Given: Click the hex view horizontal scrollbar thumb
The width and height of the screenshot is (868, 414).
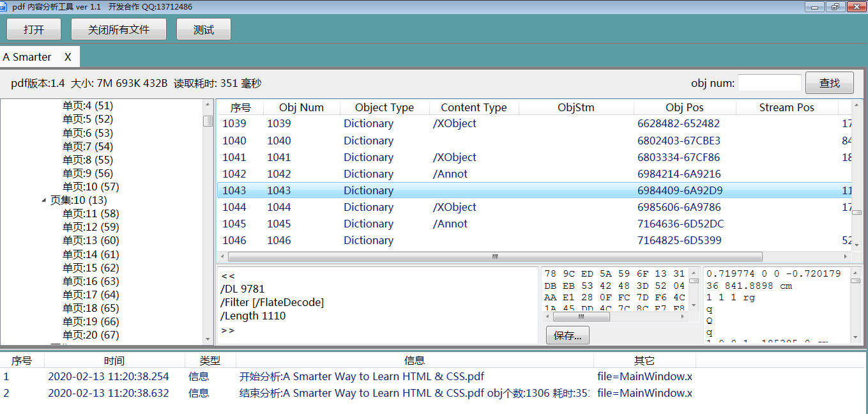Looking at the screenshot, I should pyautogui.click(x=581, y=316).
